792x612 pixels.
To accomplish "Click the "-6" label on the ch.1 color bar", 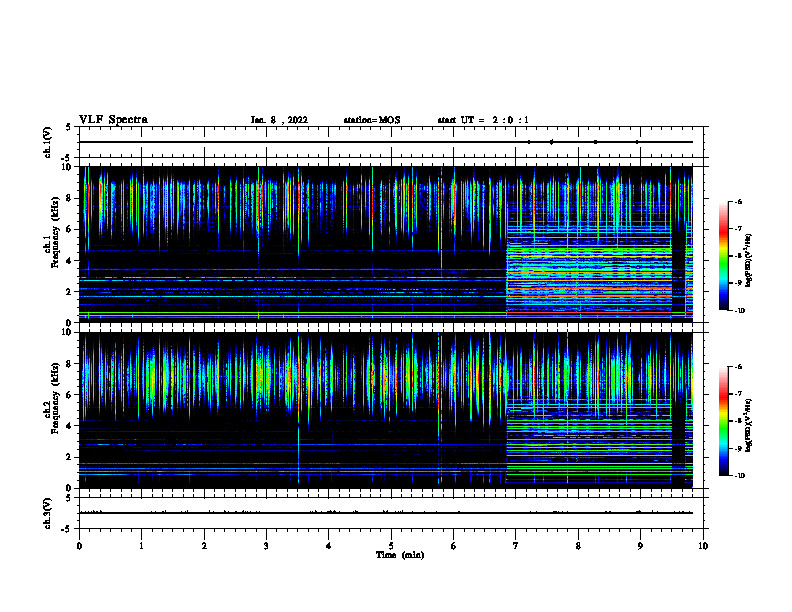I will tap(738, 201).
